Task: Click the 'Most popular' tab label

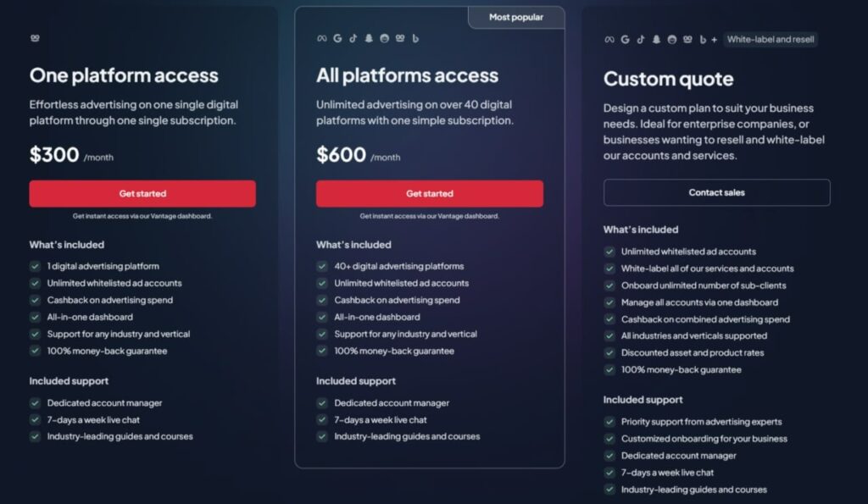Action: [515, 17]
